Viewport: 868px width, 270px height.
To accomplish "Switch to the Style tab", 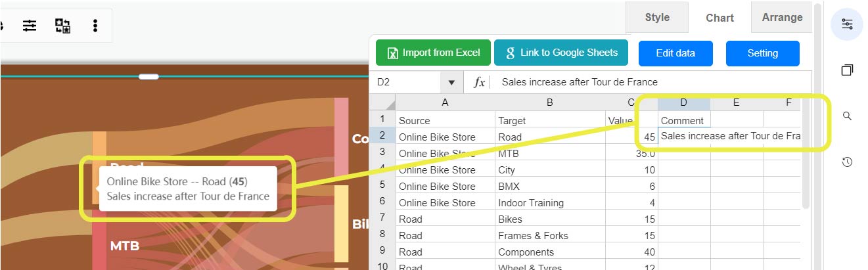I will click(657, 18).
